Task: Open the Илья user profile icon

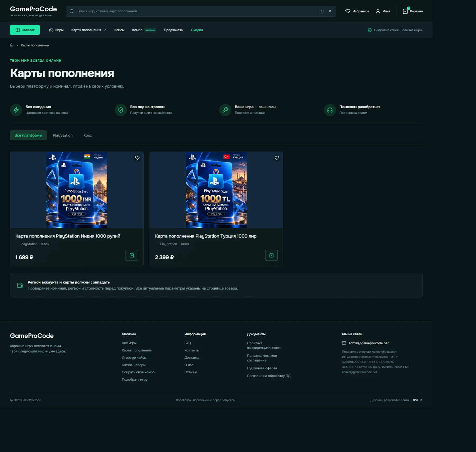Action: click(378, 11)
